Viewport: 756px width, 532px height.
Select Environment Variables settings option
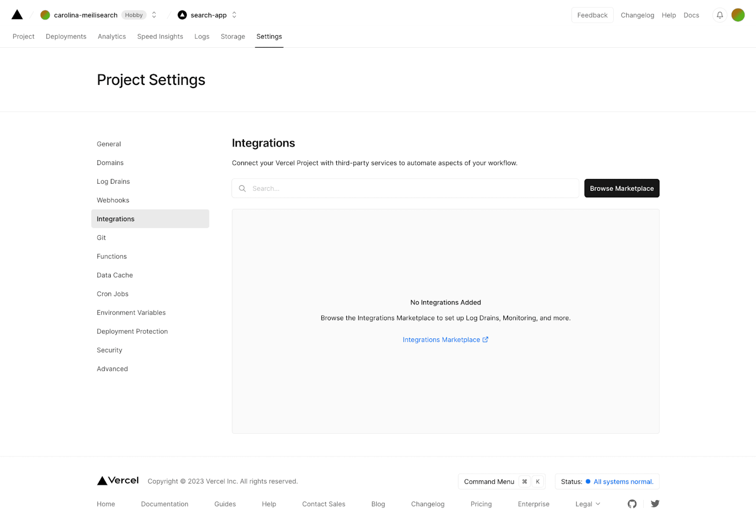131,312
